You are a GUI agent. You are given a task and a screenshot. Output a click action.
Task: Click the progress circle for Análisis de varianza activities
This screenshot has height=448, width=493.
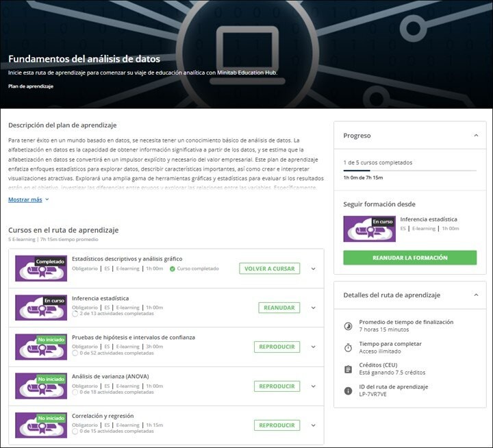[75, 393]
